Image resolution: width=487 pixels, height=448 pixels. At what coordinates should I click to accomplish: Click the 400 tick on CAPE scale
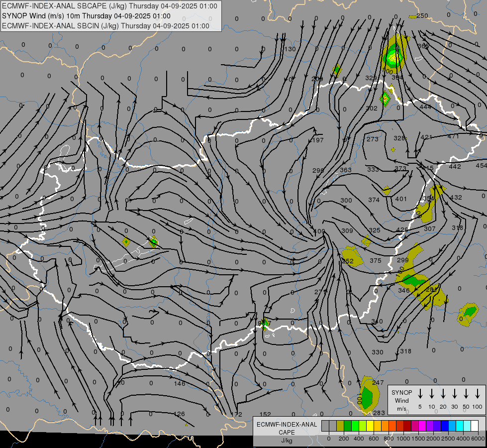pos(359,439)
